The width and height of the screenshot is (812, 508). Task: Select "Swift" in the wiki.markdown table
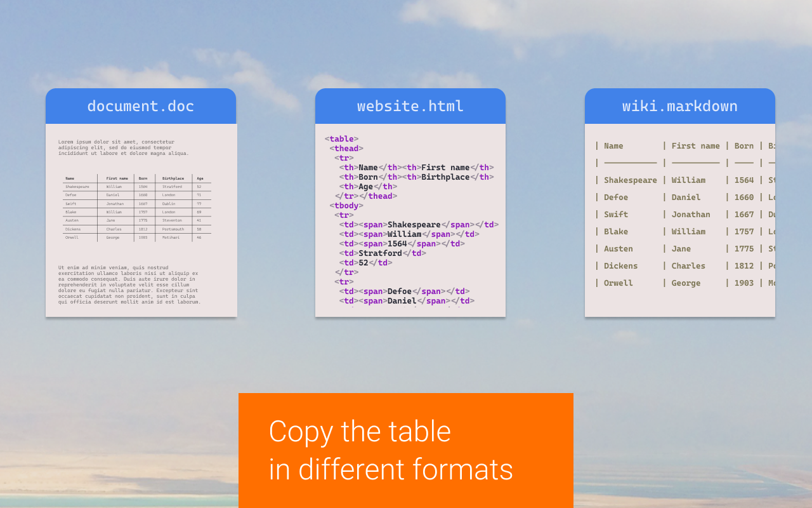coord(616,215)
